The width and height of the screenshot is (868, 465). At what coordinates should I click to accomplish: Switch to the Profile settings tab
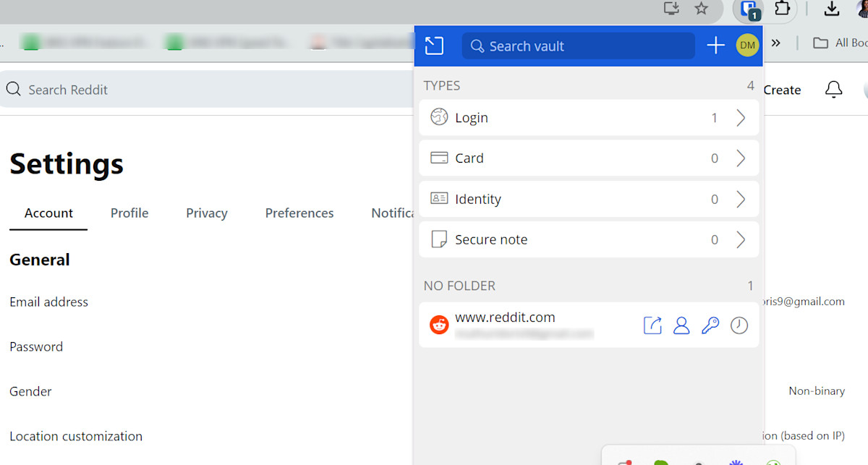pyautogui.click(x=129, y=213)
